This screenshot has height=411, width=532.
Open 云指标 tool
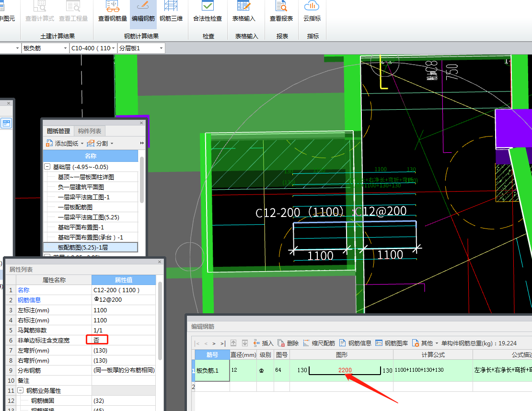[x=312, y=12]
